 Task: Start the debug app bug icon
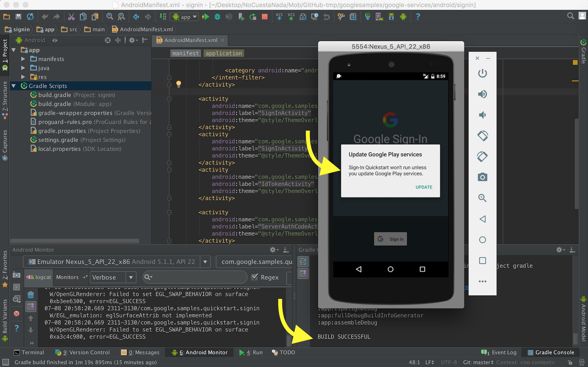[x=217, y=17]
